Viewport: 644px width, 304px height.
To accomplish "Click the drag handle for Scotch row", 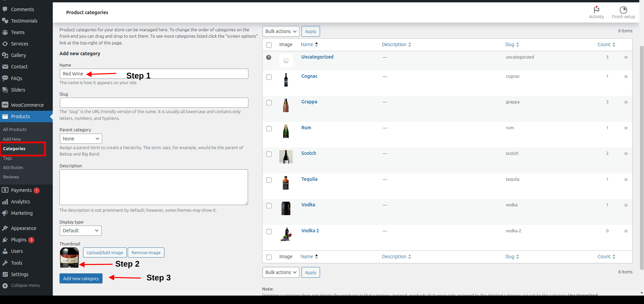I will (626, 154).
